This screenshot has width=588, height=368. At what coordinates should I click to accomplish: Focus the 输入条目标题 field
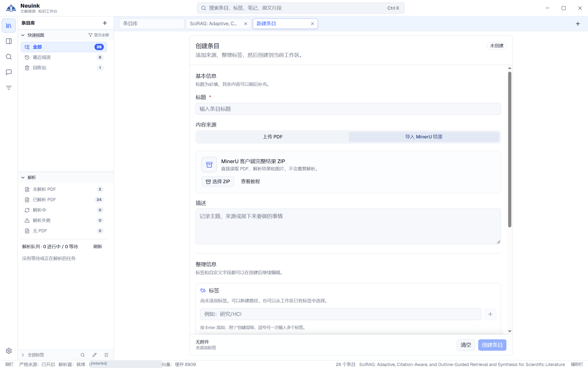348,109
